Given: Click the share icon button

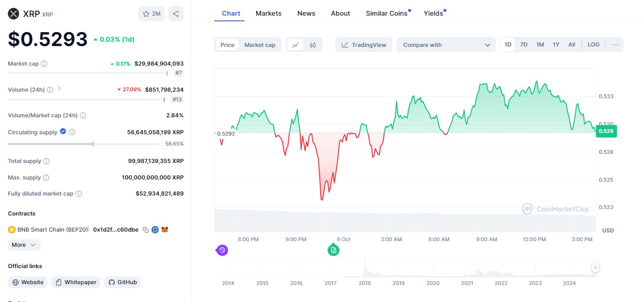Looking at the screenshot, I should (x=176, y=14).
